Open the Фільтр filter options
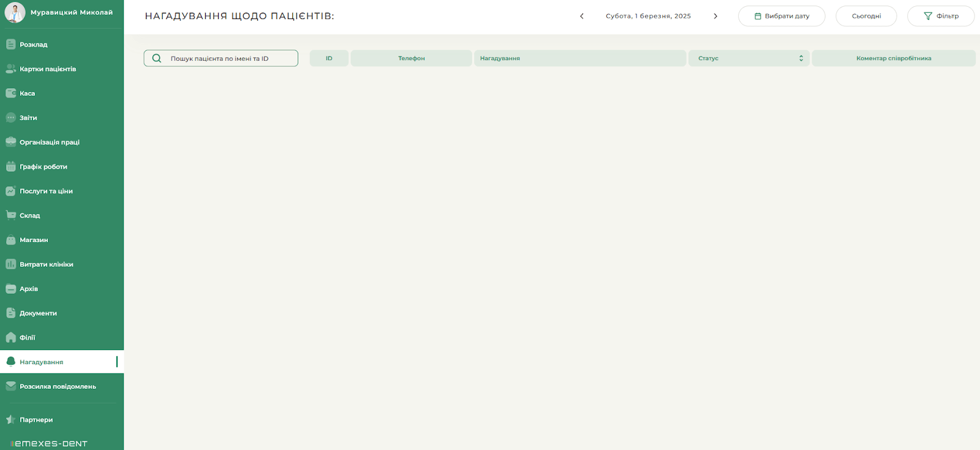 (940, 16)
